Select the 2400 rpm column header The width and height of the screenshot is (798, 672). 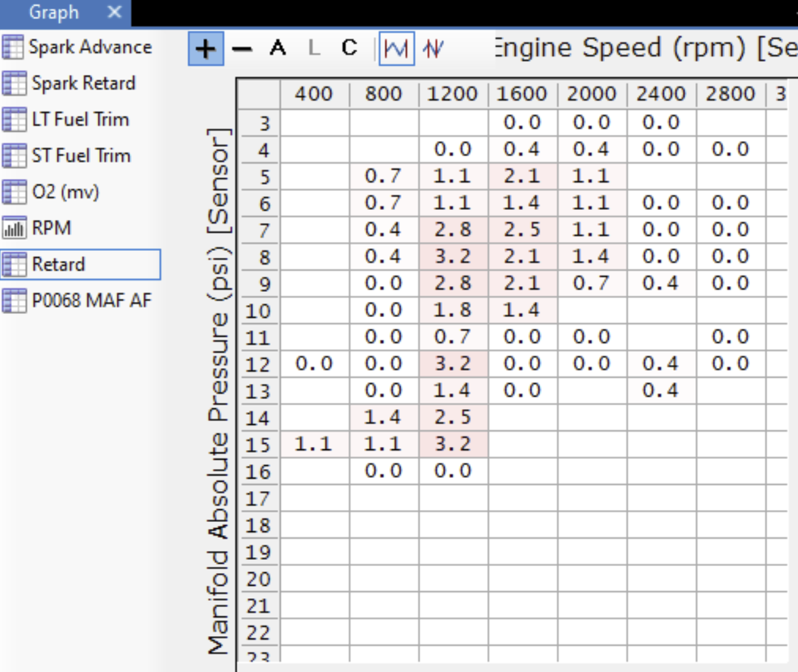661,94
